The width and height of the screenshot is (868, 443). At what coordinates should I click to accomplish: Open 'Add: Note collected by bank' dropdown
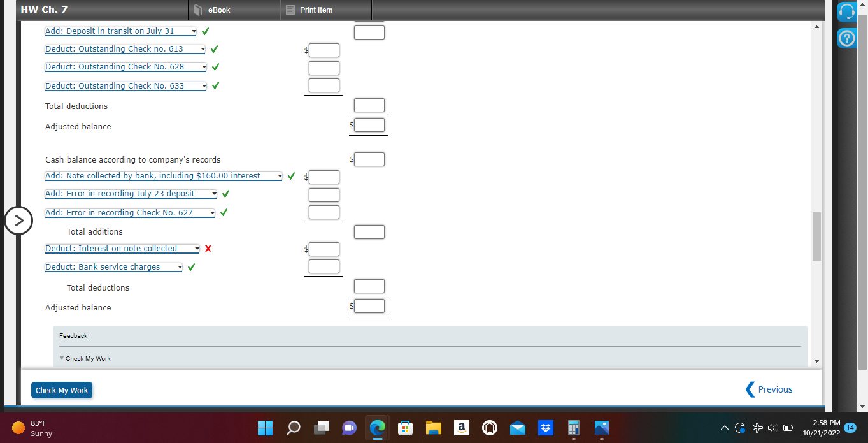[x=164, y=176]
